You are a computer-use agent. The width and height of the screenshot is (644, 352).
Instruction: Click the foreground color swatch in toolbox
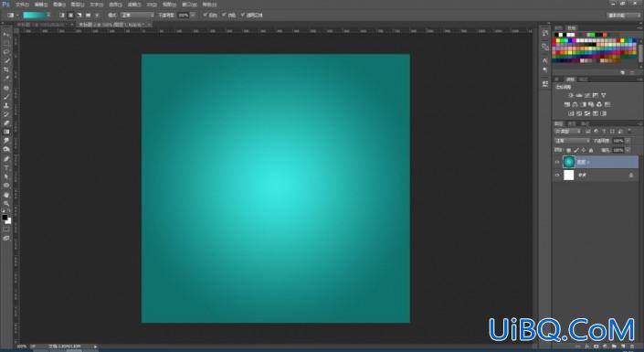(5, 217)
